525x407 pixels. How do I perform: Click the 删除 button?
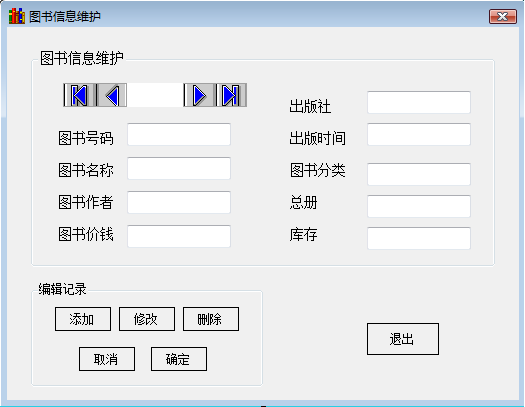click(211, 319)
